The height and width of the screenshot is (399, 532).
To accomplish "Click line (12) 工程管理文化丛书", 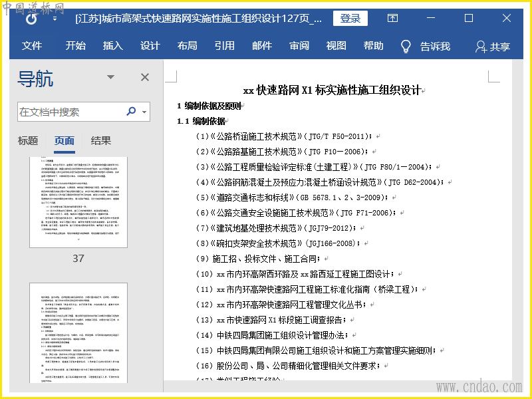I will pyautogui.click(x=281, y=305).
